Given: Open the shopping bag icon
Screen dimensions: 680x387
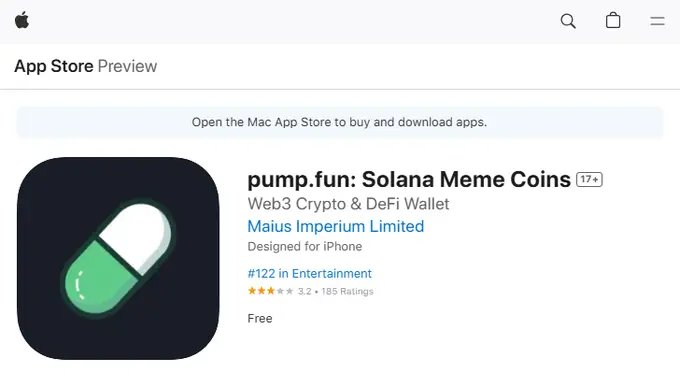Looking at the screenshot, I should (613, 20).
